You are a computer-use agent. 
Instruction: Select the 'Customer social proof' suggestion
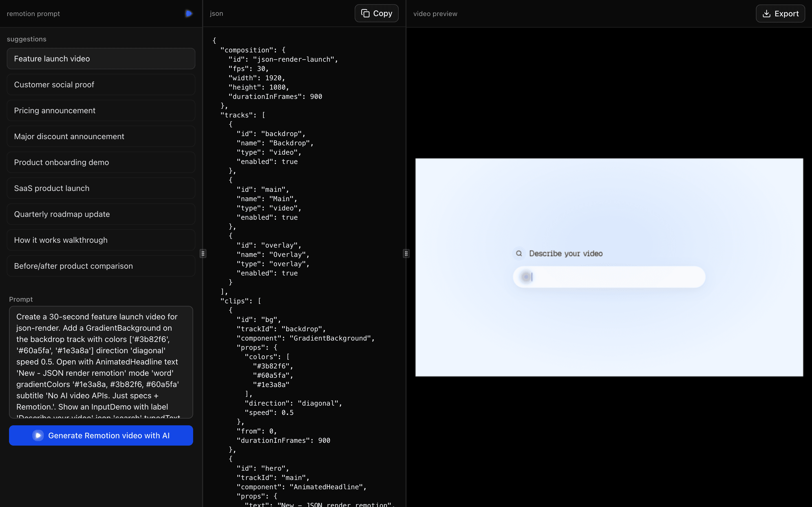[x=101, y=84]
